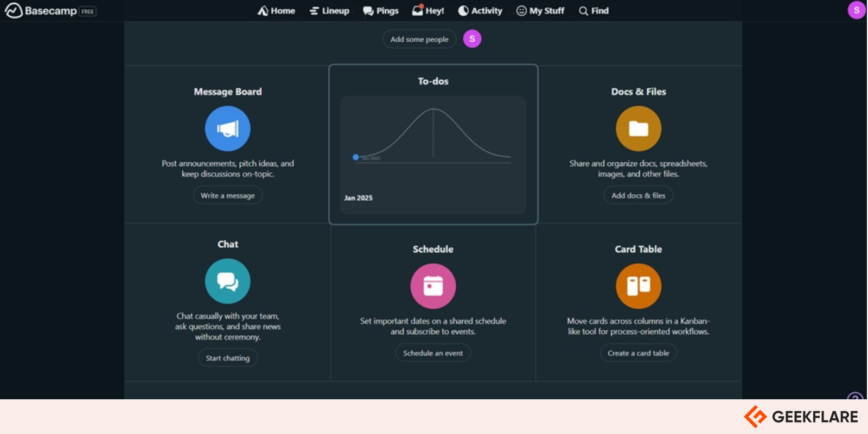The width and height of the screenshot is (868, 434).
Task: Open the Pings menu
Action: coord(380,11)
